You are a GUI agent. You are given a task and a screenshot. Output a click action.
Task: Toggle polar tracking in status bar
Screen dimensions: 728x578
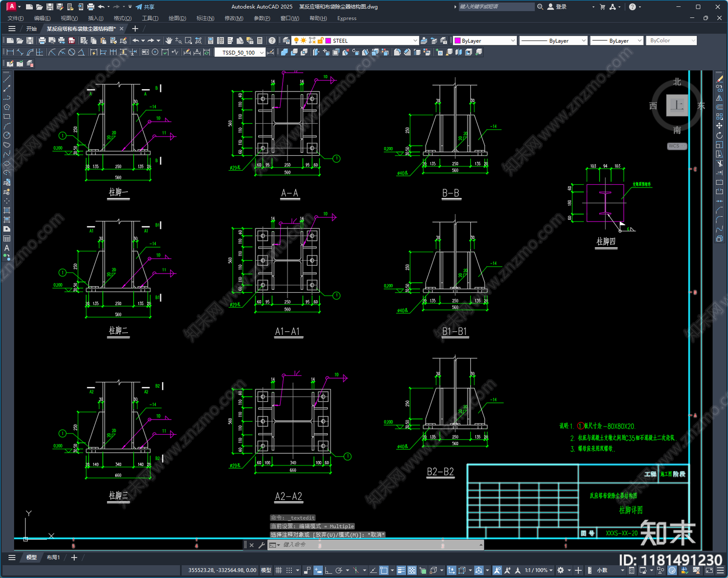tap(339, 570)
